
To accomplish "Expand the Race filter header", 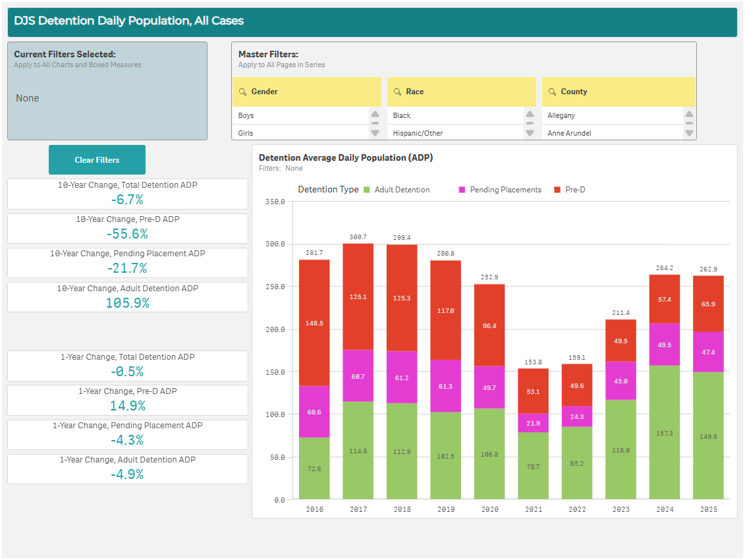I will tap(461, 92).
